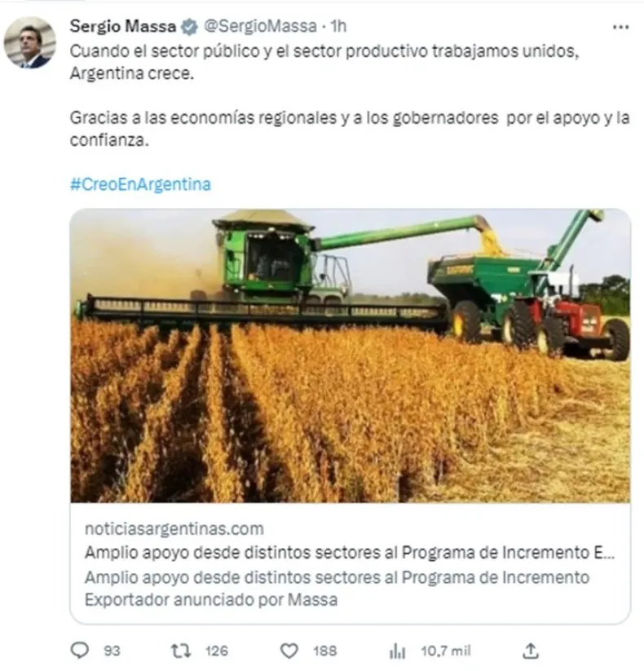644x671 pixels.
Task: Click the article description mentioning Exportador
Action: [337, 589]
